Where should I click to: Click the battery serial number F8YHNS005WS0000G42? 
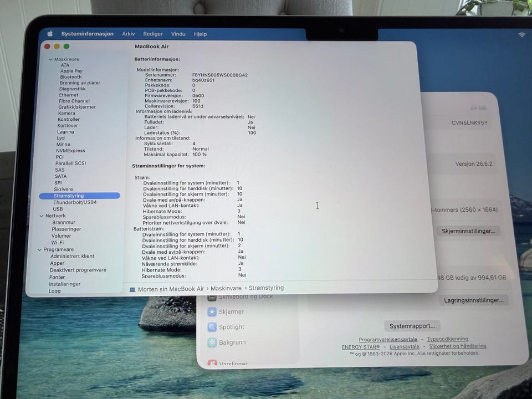coord(220,75)
